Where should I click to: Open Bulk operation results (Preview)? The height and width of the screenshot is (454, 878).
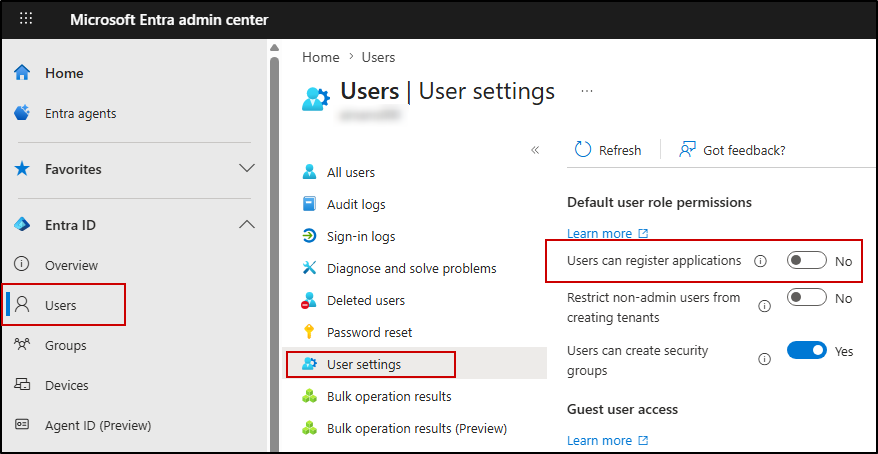[417, 429]
